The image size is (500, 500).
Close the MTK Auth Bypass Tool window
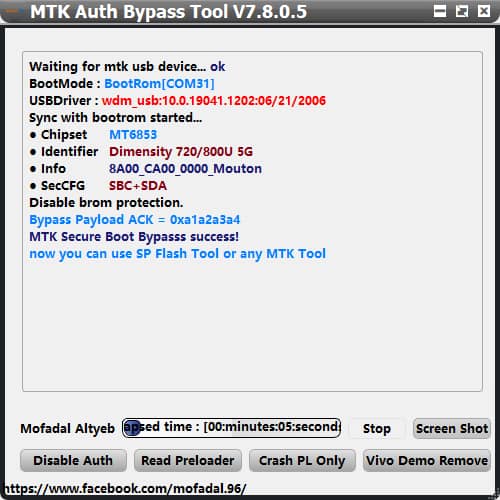(484, 11)
